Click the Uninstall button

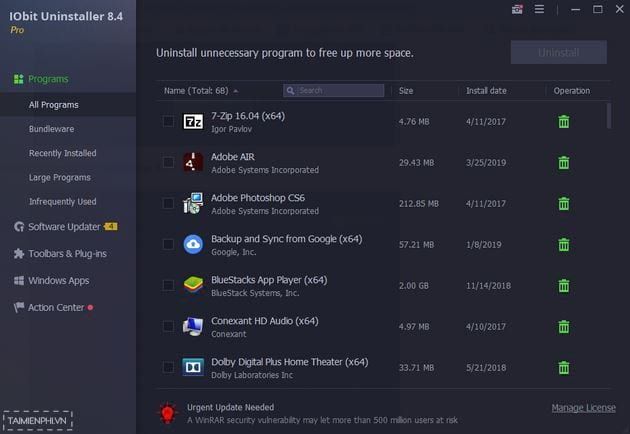(x=558, y=52)
